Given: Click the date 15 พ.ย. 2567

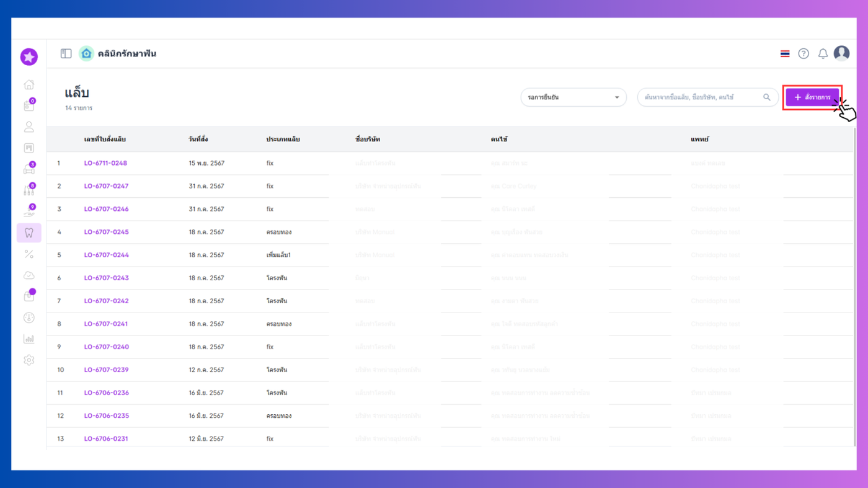Looking at the screenshot, I should point(206,163).
